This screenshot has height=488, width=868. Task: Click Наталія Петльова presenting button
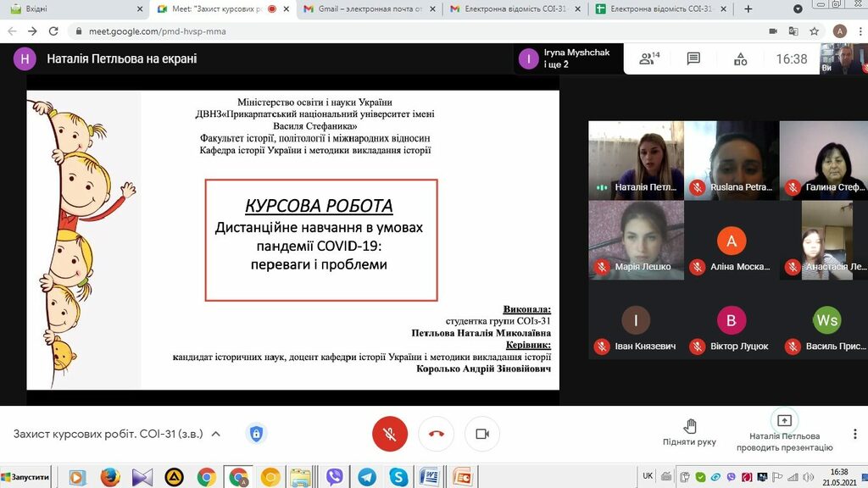(x=784, y=431)
